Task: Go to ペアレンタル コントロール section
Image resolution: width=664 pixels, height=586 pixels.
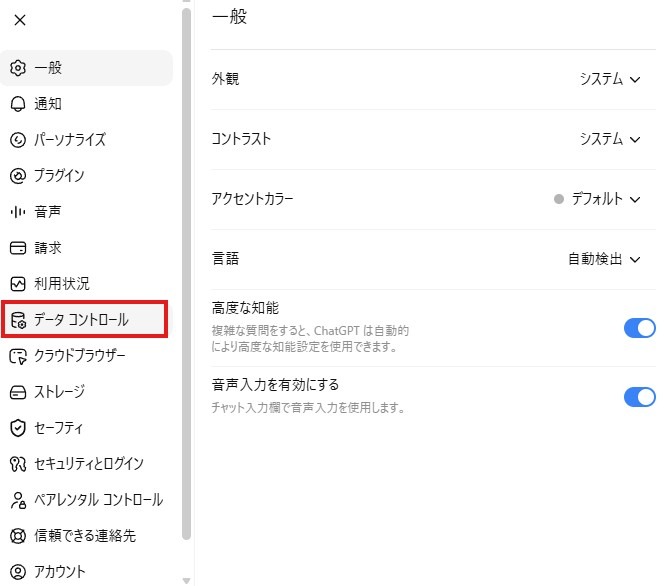Action: click(86, 500)
